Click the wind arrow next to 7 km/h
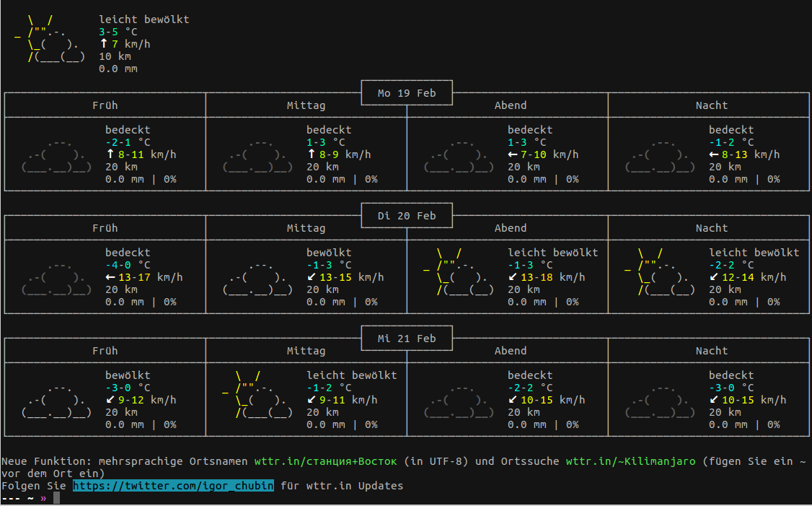The image size is (812, 506). tap(104, 43)
